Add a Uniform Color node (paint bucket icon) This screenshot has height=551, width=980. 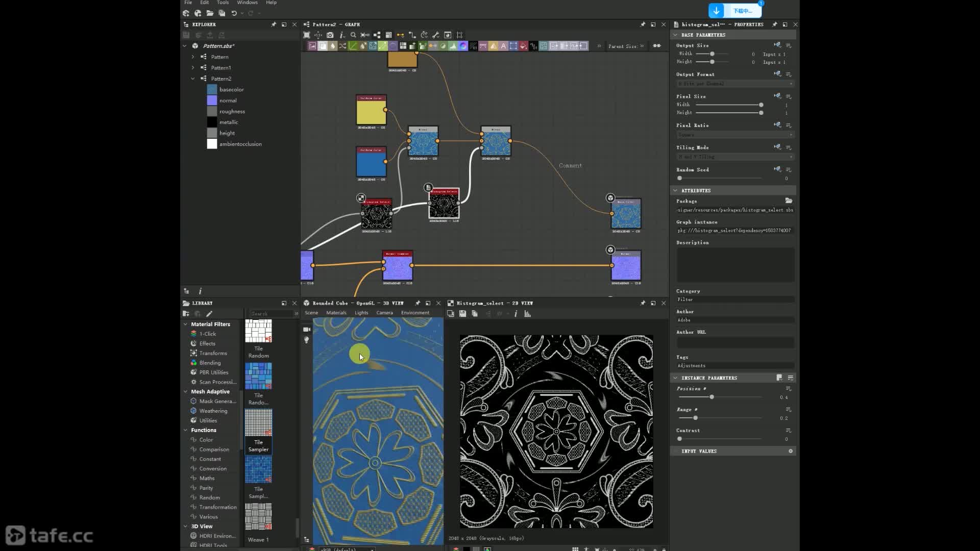pyautogui.click(x=523, y=46)
